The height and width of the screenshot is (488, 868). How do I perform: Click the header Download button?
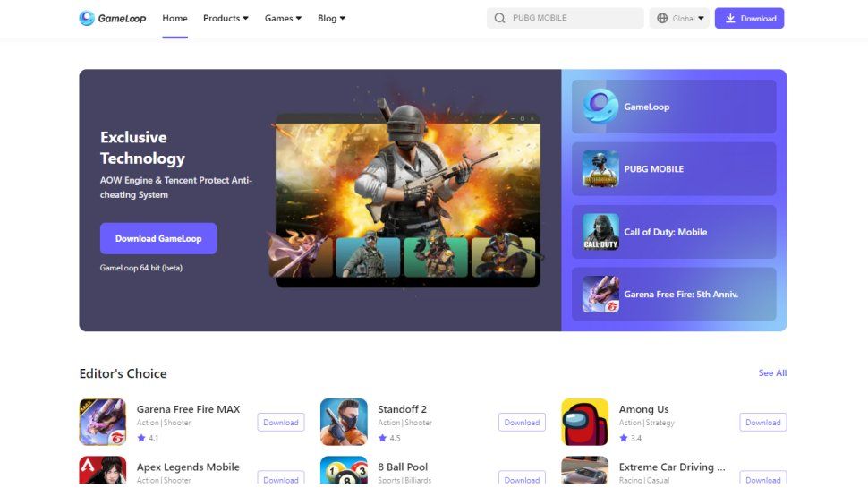750,18
